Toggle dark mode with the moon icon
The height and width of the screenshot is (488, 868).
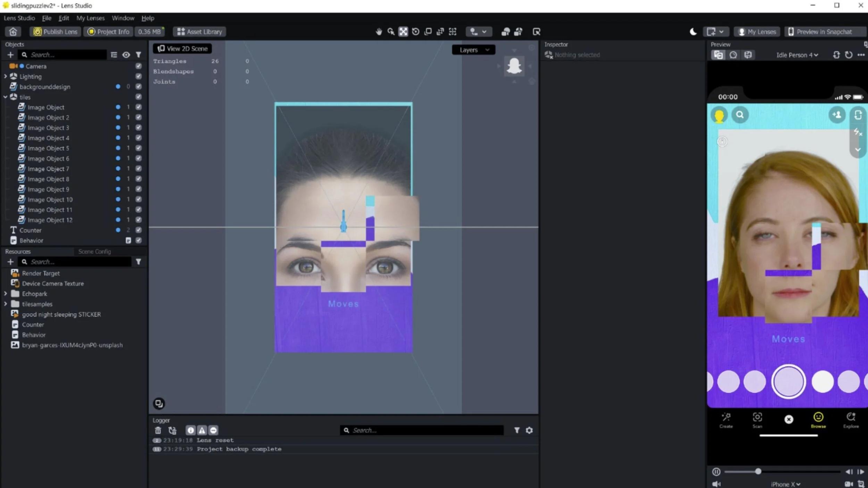pos(693,32)
